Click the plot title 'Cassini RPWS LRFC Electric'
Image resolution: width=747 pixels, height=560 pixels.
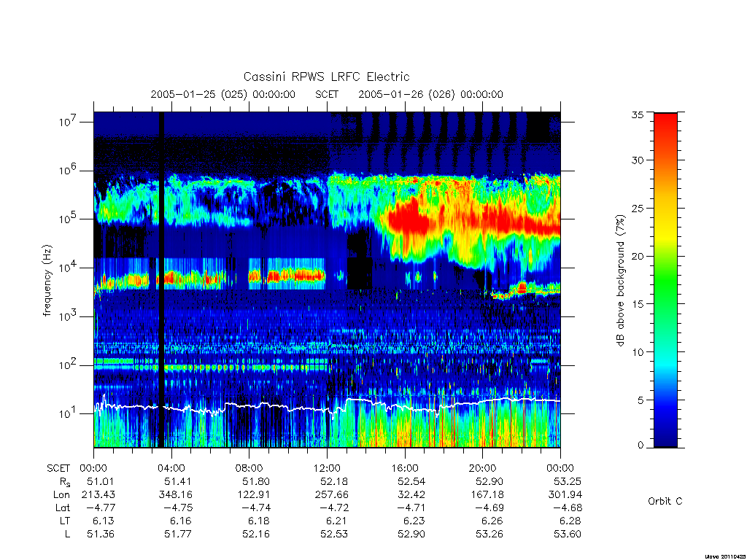(x=326, y=77)
